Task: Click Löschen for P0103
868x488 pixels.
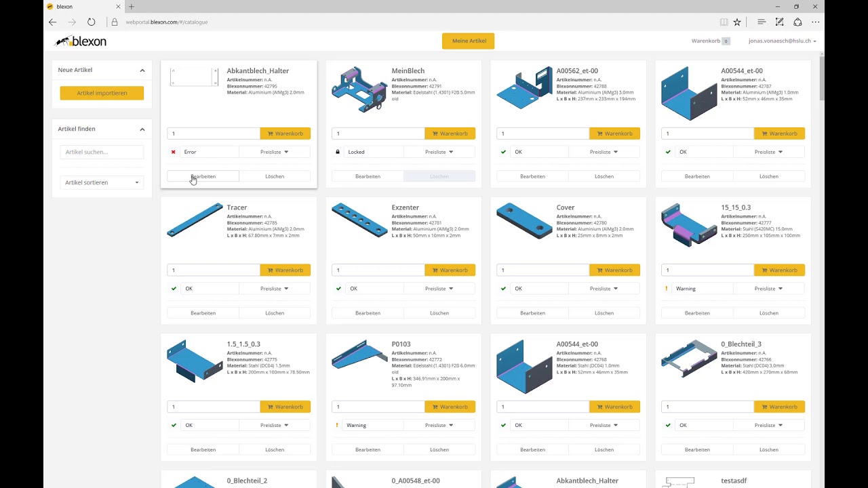Action: coord(439,449)
